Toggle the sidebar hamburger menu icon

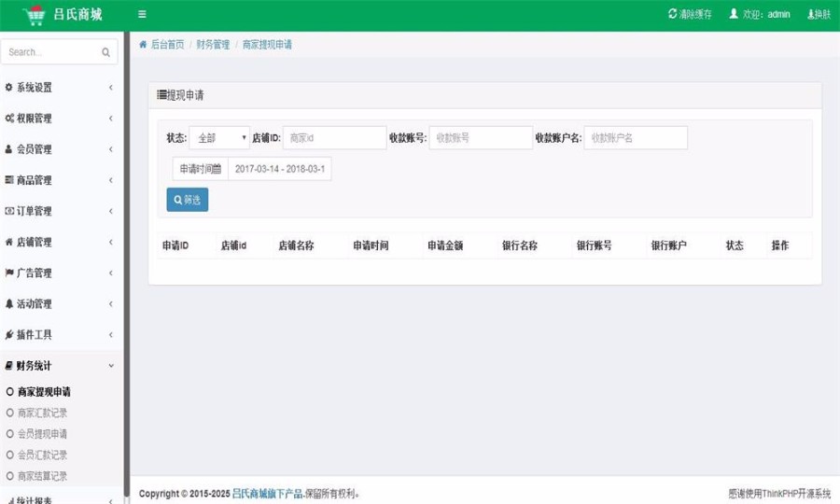[x=142, y=14]
